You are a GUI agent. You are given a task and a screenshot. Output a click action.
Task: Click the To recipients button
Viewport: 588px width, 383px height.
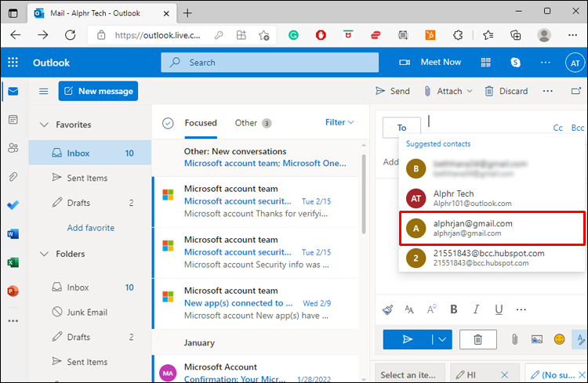pos(401,128)
